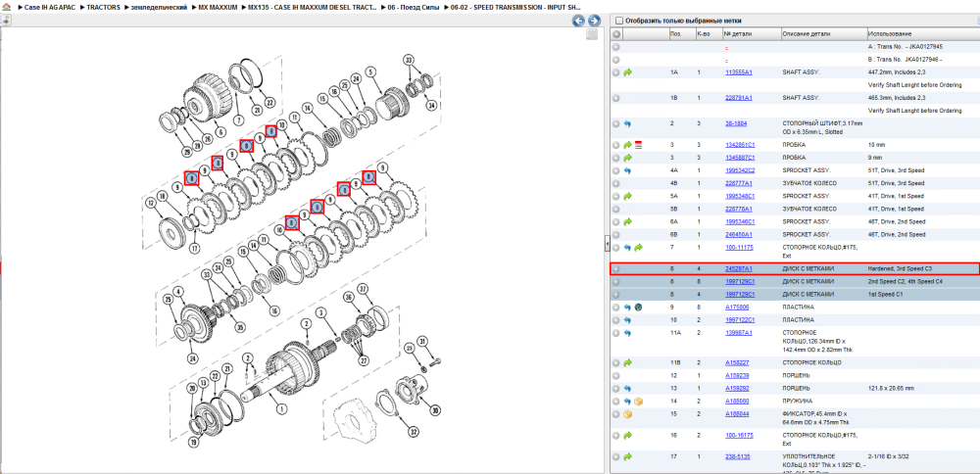Select '2nd Speed C2, 4th Speed C4' text
The height and width of the screenshot is (474, 980).
pos(906,281)
